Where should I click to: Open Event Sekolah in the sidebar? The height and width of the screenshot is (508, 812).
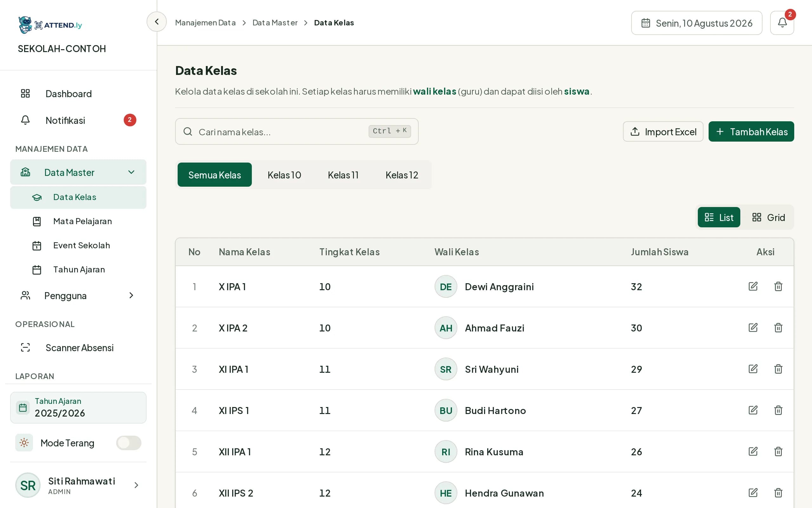point(78,245)
